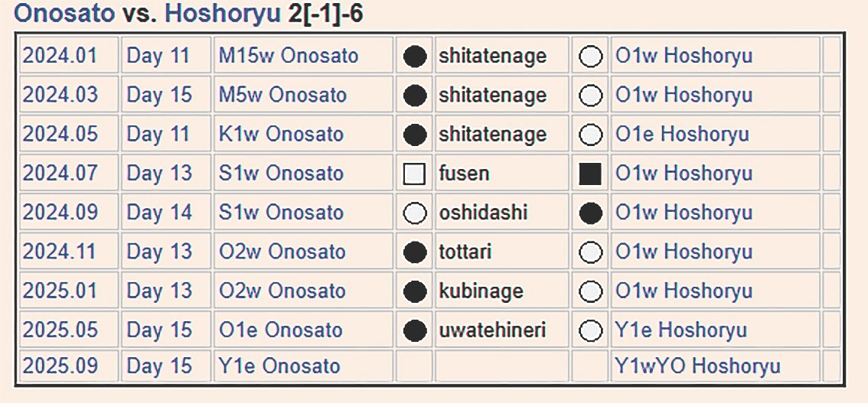
Task: Click the uwatehineri kimarite cell
Action: [x=492, y=330]
